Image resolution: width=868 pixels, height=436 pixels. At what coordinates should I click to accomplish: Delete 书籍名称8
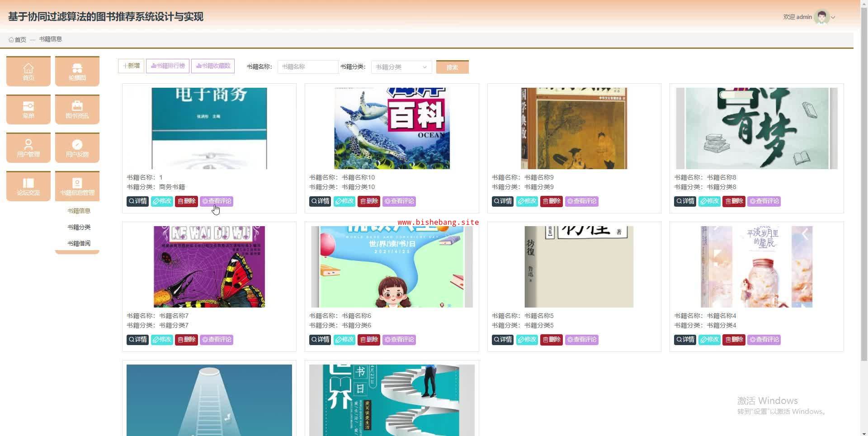point(734,201)
